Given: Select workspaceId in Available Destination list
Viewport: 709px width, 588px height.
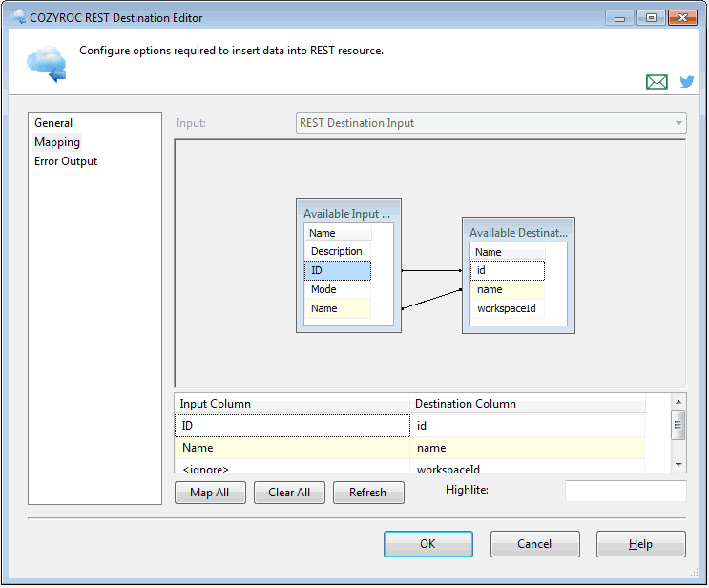Looking at the screenshot, I should point(508,308).
